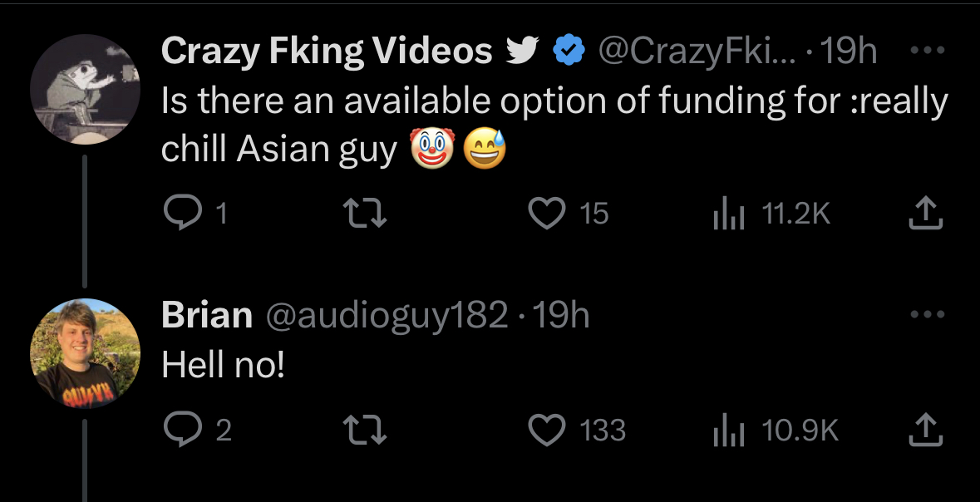This screenshot has height=502, width=980.
Task: Click the blue verified badge
Action: coord(569,51)
